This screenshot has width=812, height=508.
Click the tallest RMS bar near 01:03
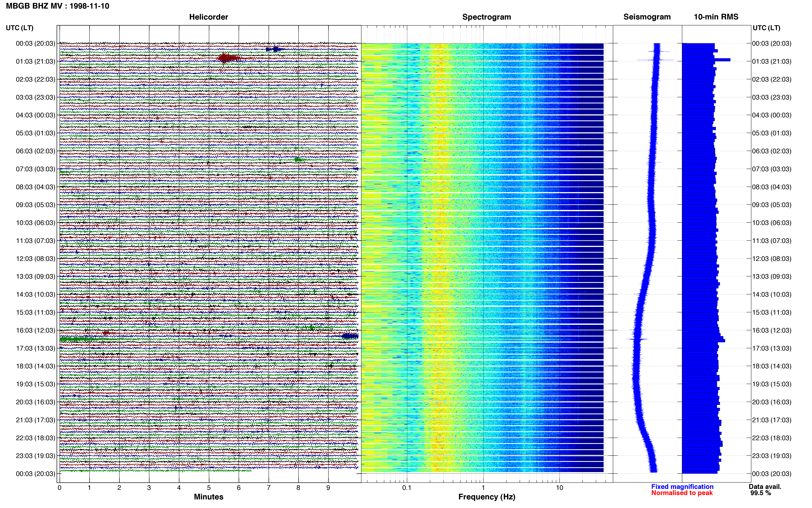tap(706, 60)
